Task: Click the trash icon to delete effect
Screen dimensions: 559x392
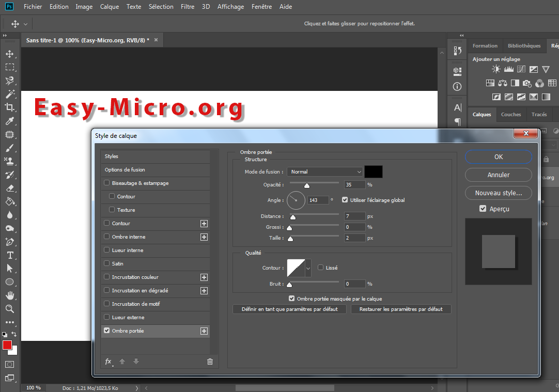Action: pyautogui.click(x=210, y=362)
